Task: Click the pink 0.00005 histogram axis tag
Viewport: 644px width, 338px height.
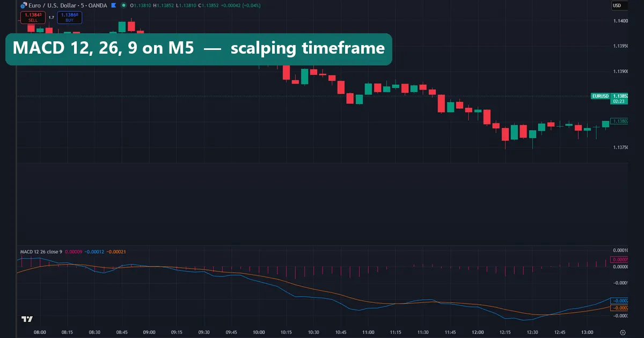Action: coord(619,260)
